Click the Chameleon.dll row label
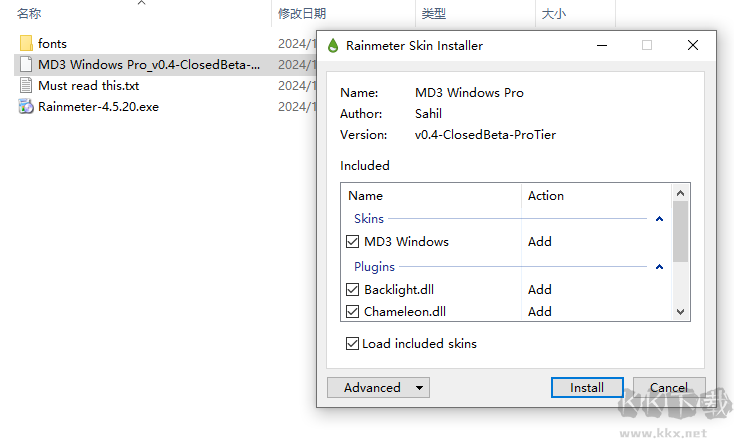Image resolution: width=734 pixels, height=440 pixels. pyautogui.click(x=405, y=312)
